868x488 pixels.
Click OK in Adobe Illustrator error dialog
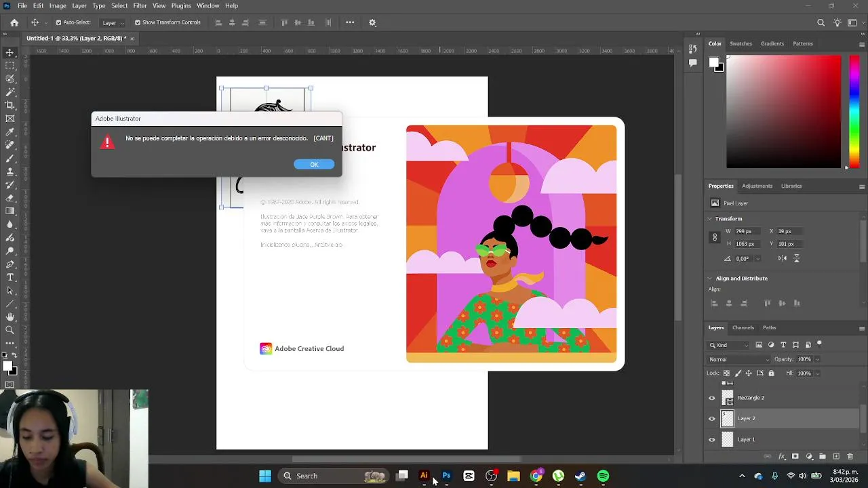314,164
